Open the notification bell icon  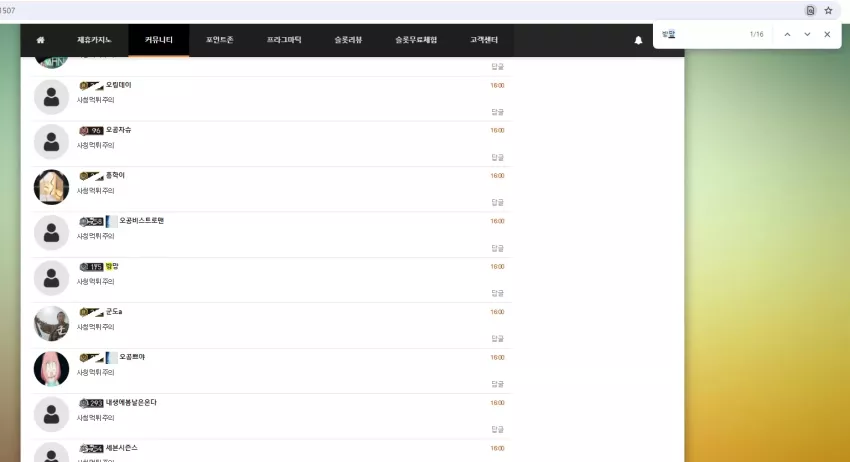(639, 40)
